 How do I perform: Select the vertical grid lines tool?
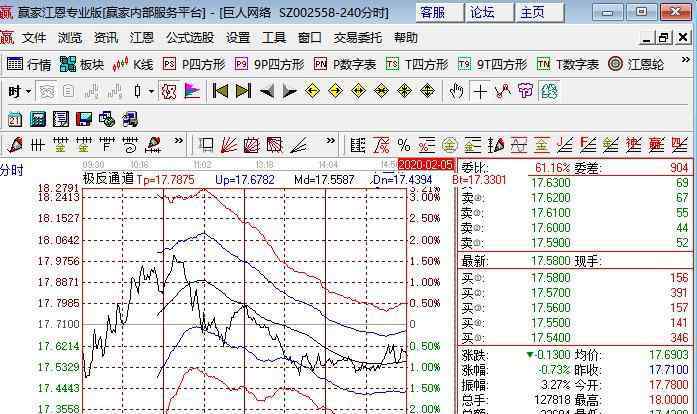click(37, 145)
